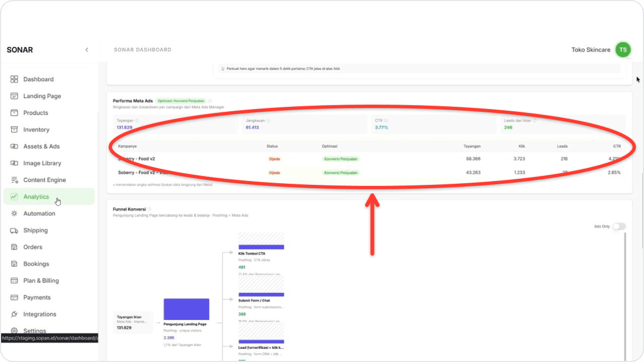Click the Landing Page sidebar icon
The width and height of the screenshot is (644, 362).
(14, 96)
